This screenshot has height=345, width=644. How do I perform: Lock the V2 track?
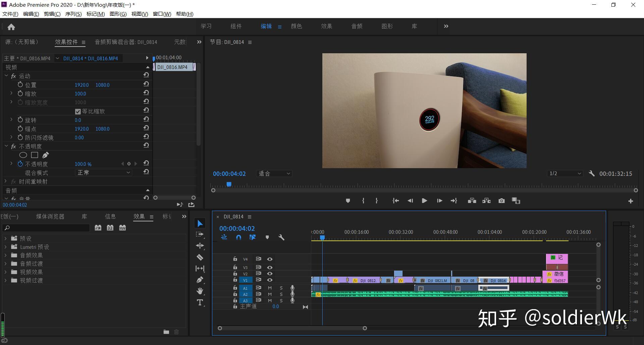pyautogui.click(x=235, y=273)
